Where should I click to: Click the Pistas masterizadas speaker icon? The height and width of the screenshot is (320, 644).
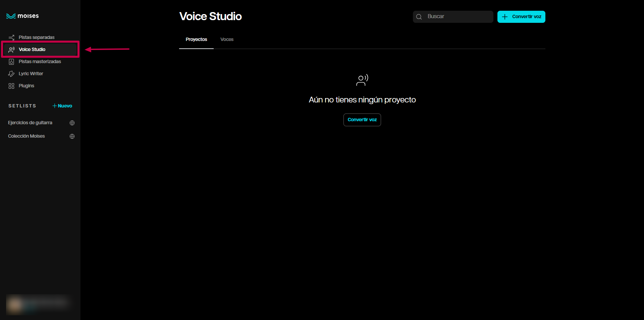[x=11, y=62]
